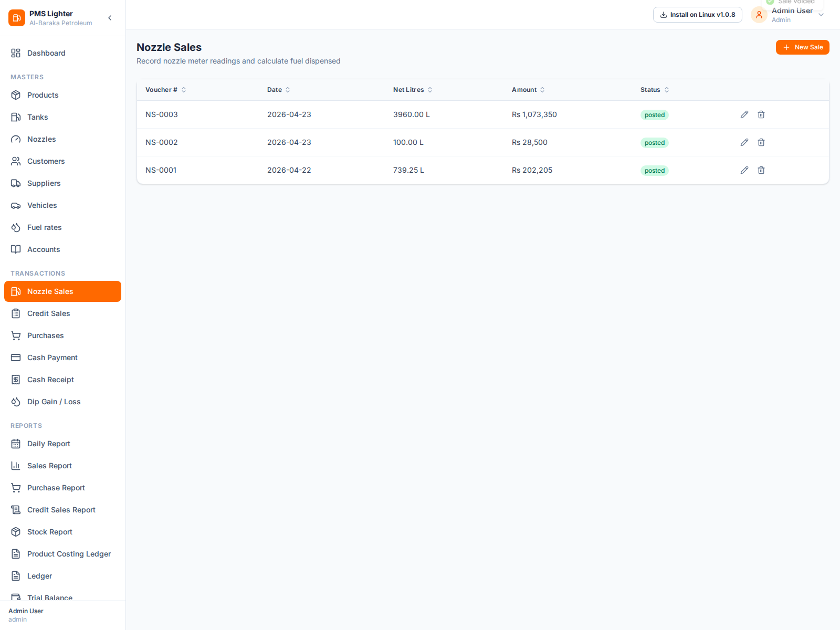Click the trash icon for voucher NS-0003

(761, 114)
